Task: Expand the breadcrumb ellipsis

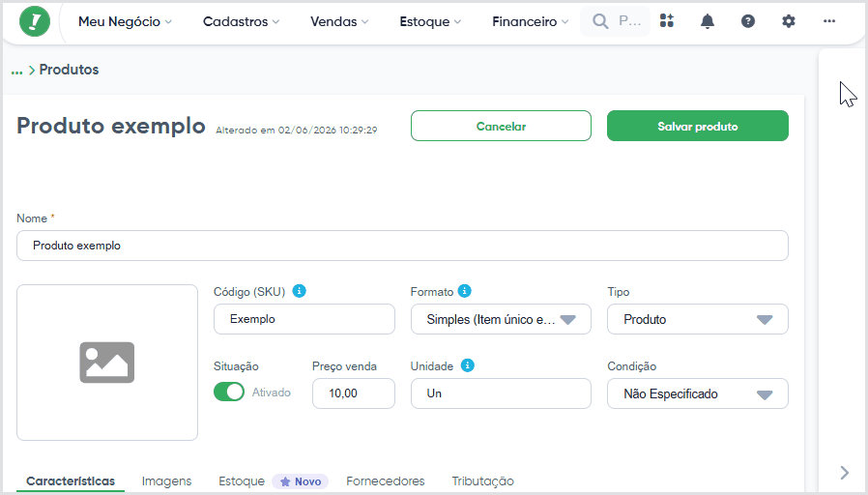Action: click(x=17, y=71)
